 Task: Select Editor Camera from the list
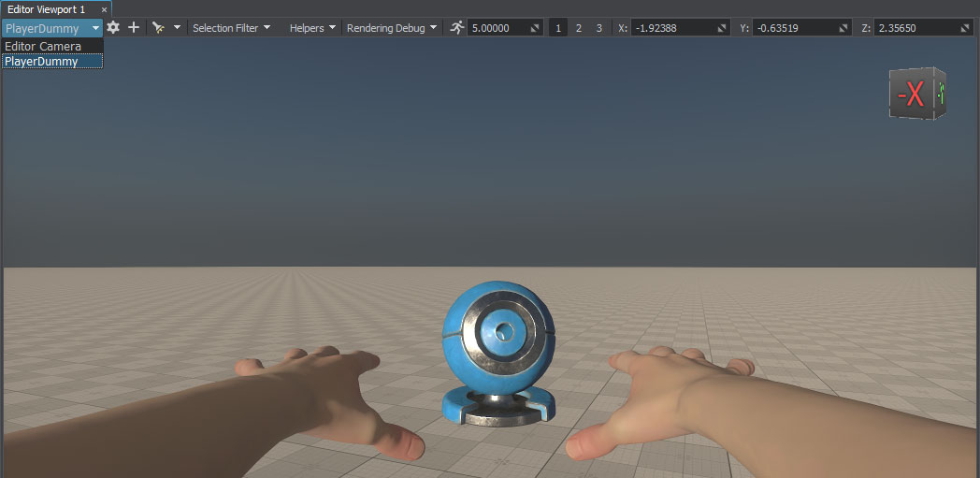point(52,46)
